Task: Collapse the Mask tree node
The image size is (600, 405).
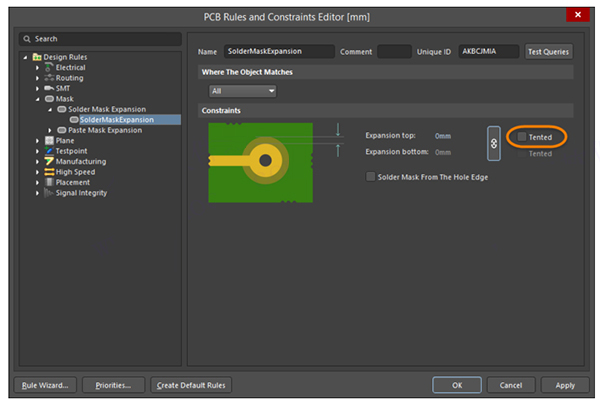Action: tap(38, 99)
